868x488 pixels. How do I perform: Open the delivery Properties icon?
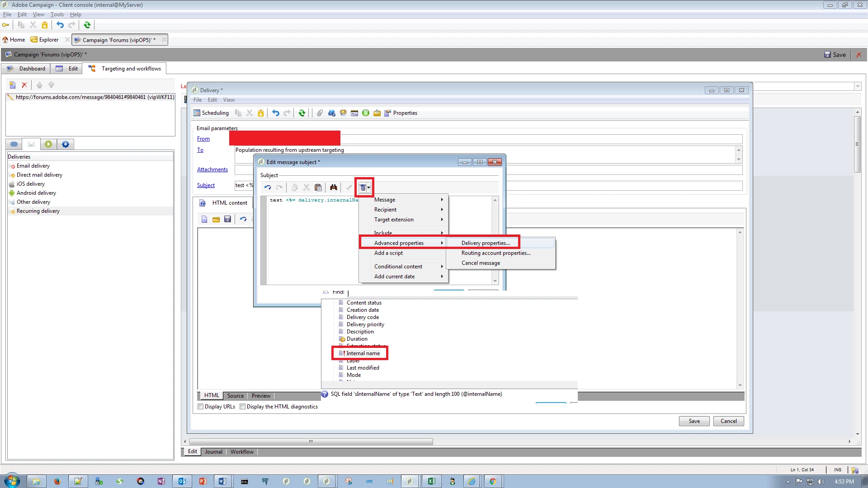pos(388,113)
